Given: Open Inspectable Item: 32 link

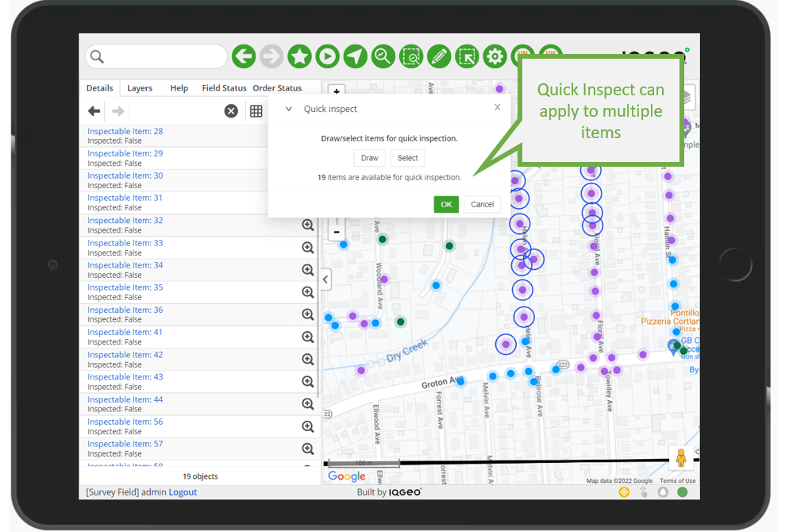Looking at the screenshot, I should tap(125, 221).
